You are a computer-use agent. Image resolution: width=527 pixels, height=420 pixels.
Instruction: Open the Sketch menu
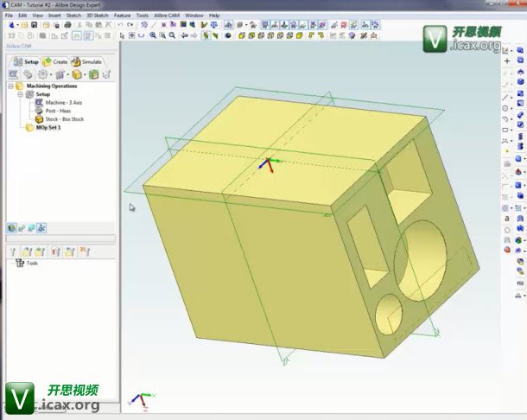pos(73,16)
